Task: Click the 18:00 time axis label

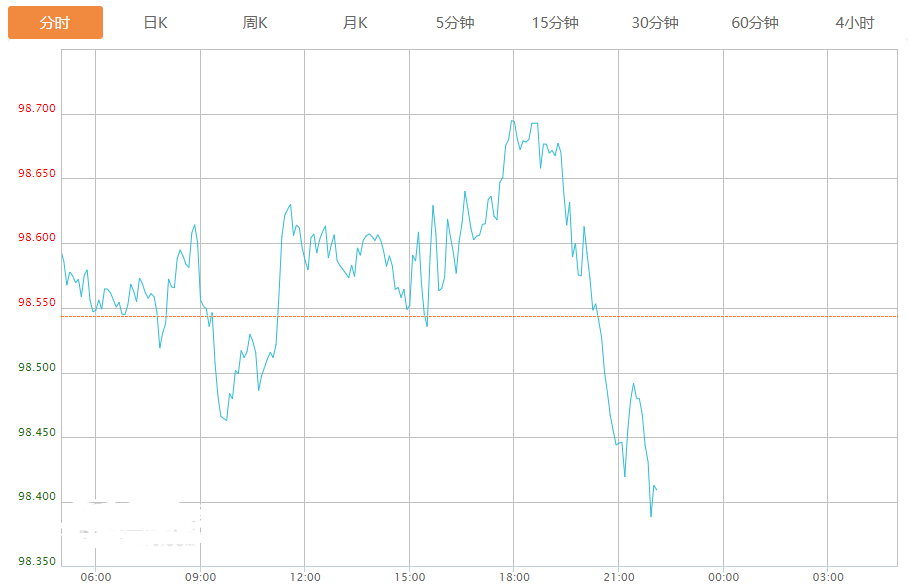Action: 514,577
